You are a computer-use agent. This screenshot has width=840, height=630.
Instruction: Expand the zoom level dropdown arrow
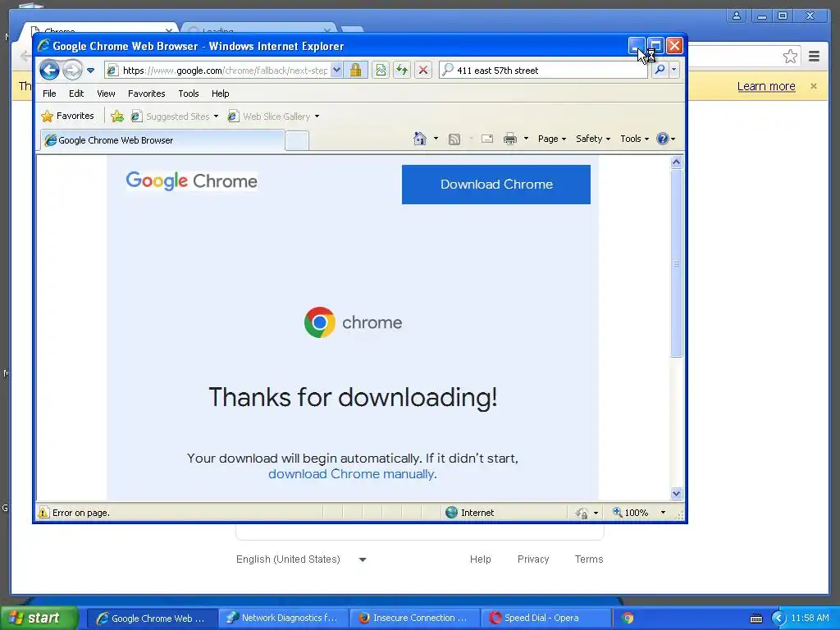[663, 513]
